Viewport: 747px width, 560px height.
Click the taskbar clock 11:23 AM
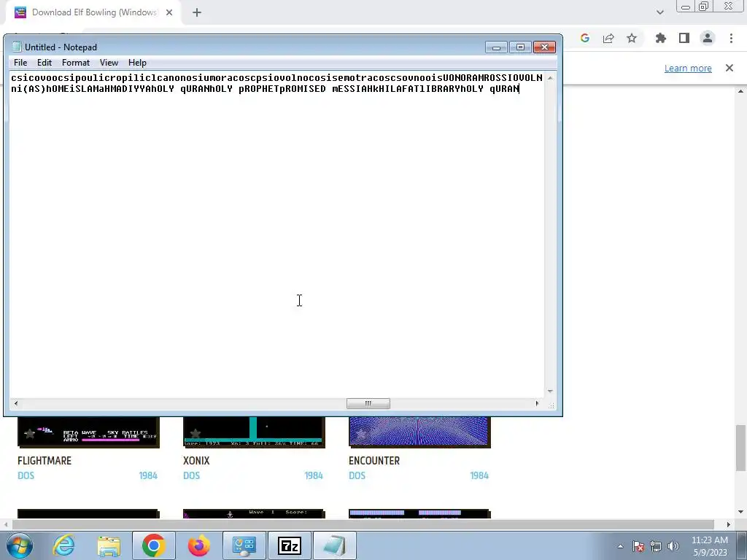click(709, 540)
